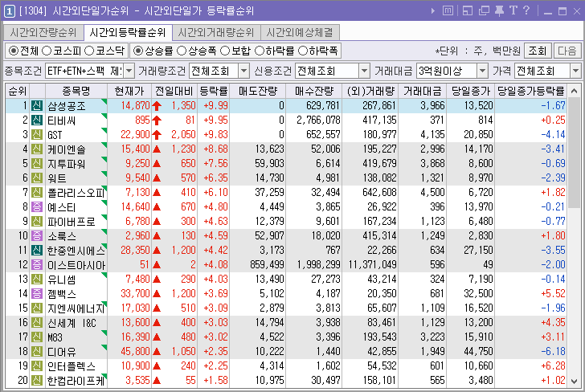The image size is (585, 392).
Task: Click the 신 badge next to 인터플렉스
Action: click(x=37, y=366)
